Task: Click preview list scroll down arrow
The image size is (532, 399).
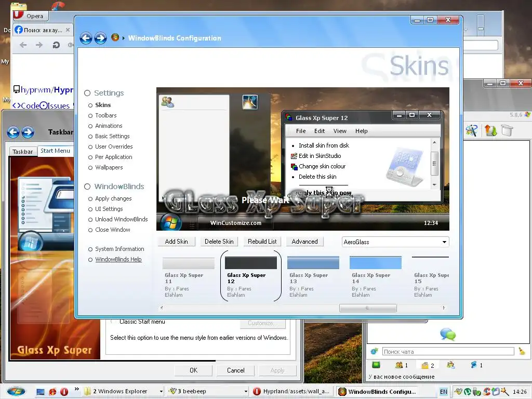Action: click(x=435, y=184)
